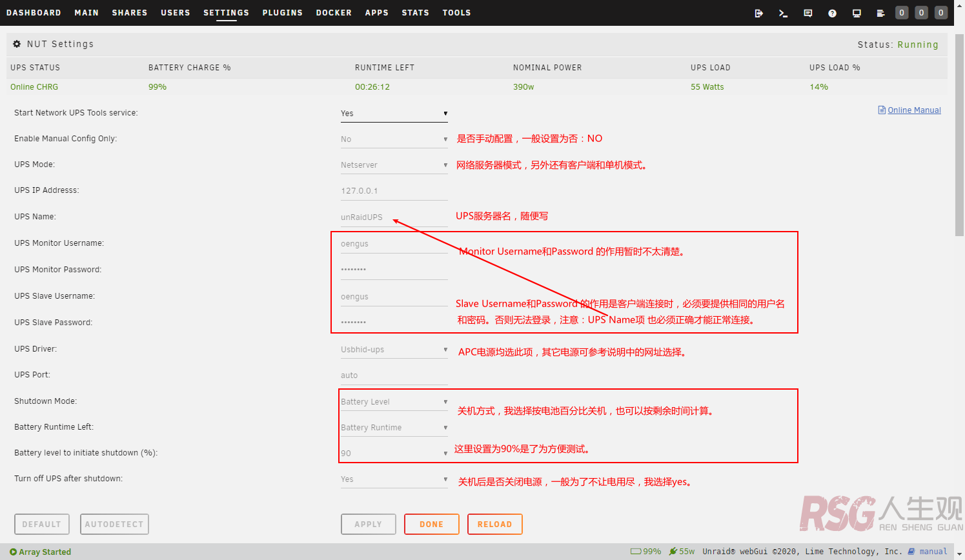Click the 00:26:12 runtime left value
Screen dimensions: 965x560
coord(372,87)
